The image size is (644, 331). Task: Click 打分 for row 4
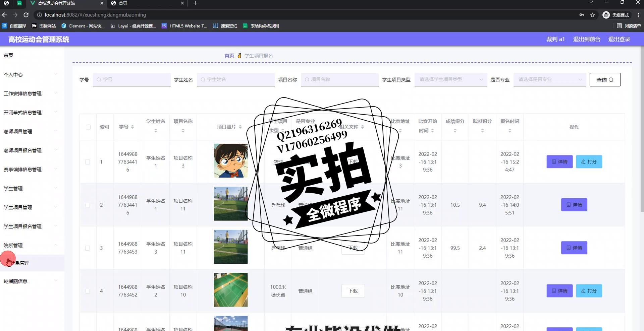point(589,291)
